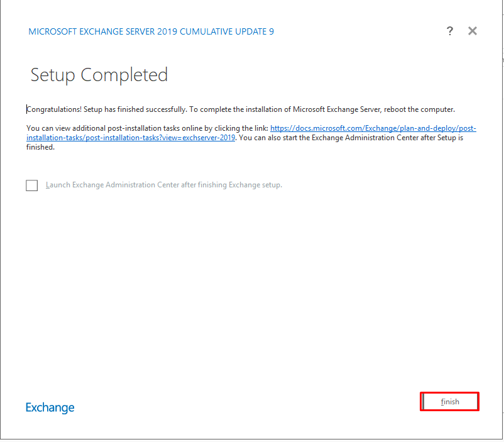This screenshot has width=504, height=442.
Task: Close the Exchange setup wizard window
Action: [473, 31]
